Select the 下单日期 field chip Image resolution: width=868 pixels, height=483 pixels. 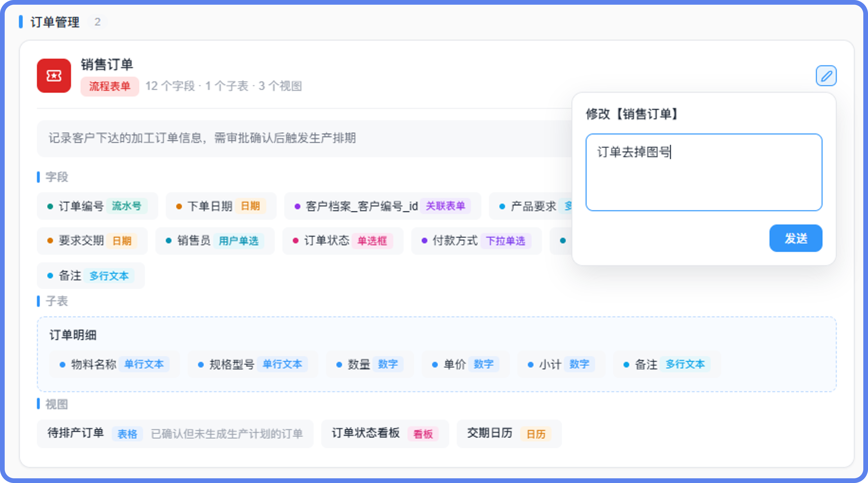(221, 206)
